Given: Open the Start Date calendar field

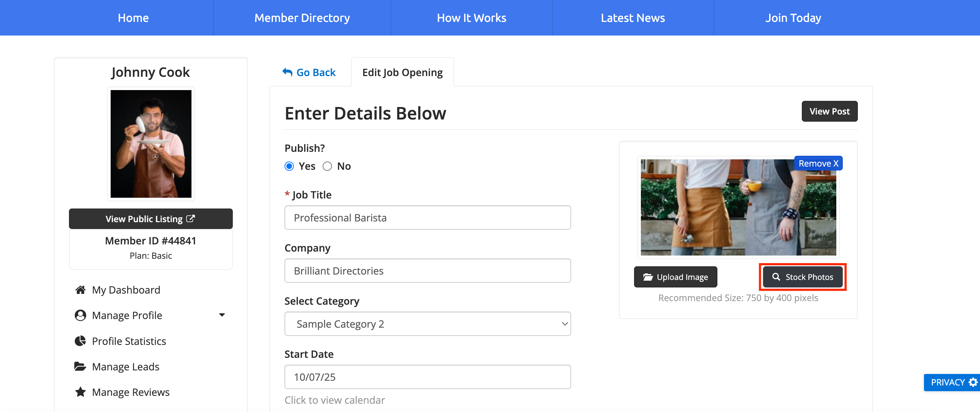Looking at the screenshot, I should pos(427,377).
